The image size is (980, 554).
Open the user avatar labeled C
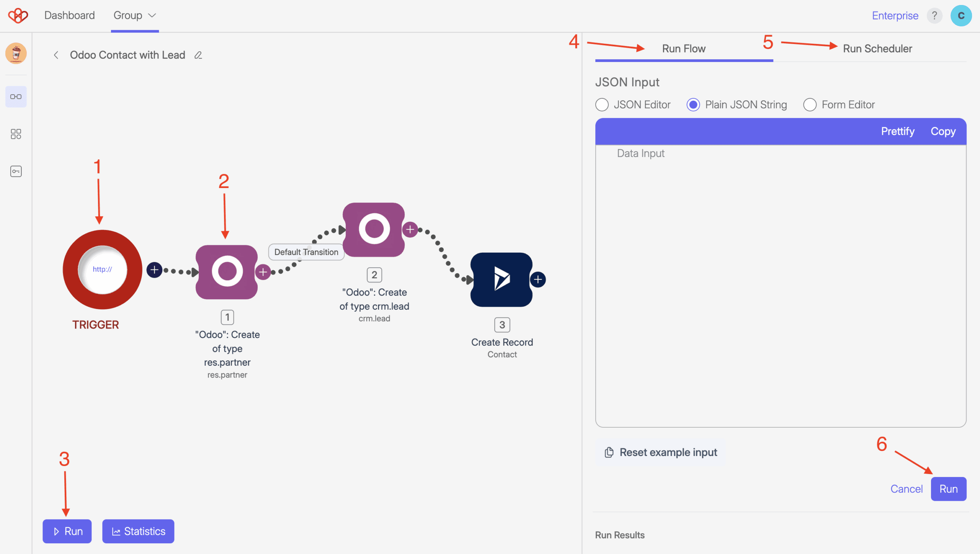pos(961,16)
